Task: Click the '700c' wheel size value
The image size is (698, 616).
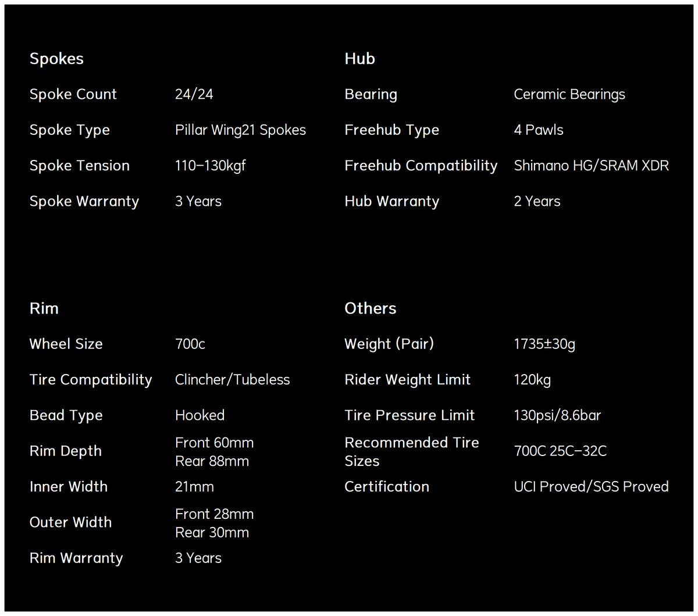Action: click(190, 344)
